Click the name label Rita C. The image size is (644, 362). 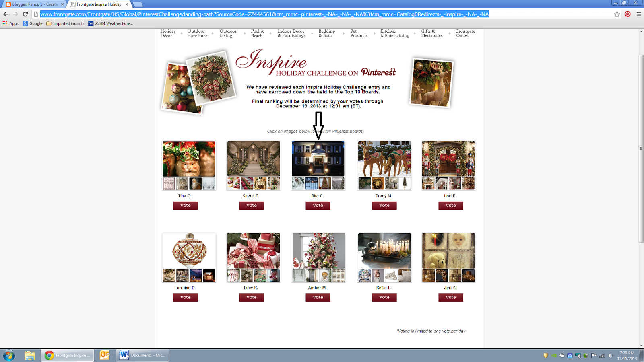(317, 196)
